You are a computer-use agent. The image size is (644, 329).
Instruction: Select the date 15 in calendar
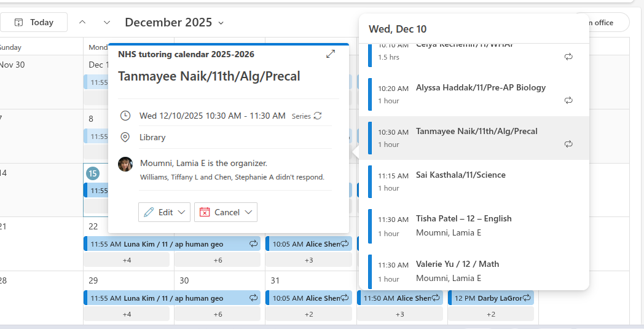point(93,173)
